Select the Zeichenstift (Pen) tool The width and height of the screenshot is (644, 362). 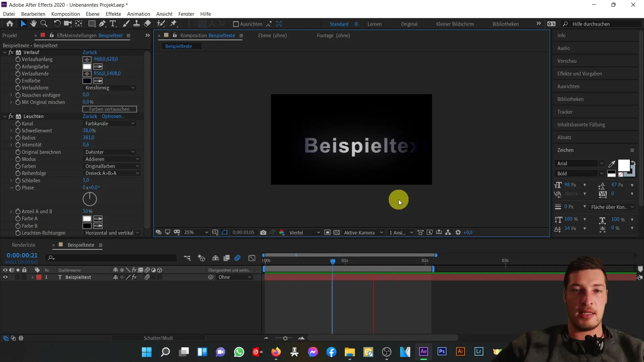pos(102,24)
